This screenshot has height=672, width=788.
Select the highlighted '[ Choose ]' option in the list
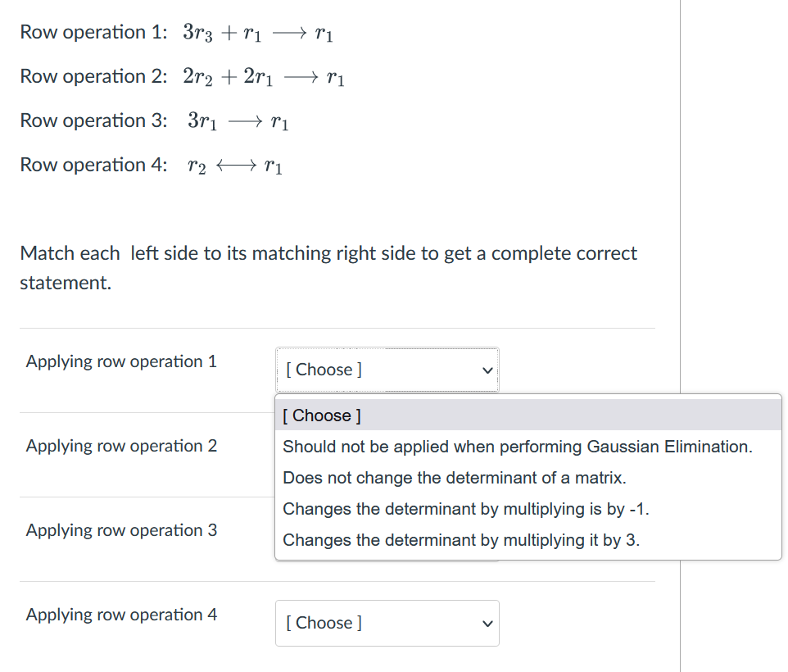click(321, 415)
